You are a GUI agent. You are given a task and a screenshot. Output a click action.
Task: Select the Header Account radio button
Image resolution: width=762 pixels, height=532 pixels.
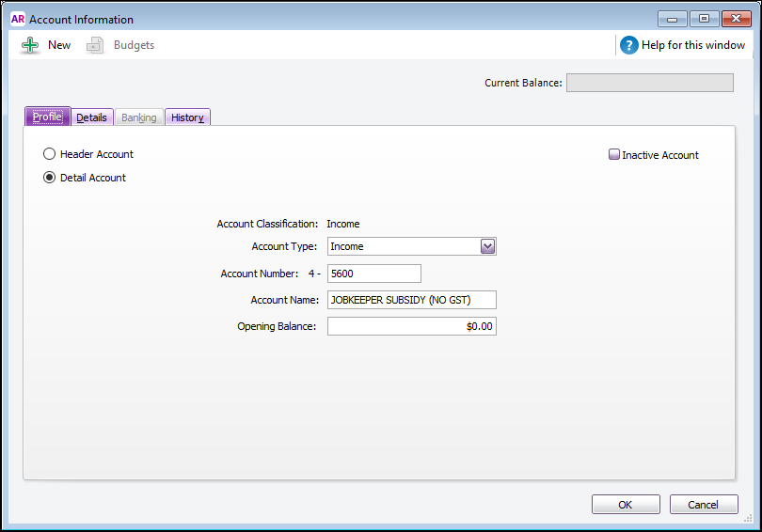(50, 154)
